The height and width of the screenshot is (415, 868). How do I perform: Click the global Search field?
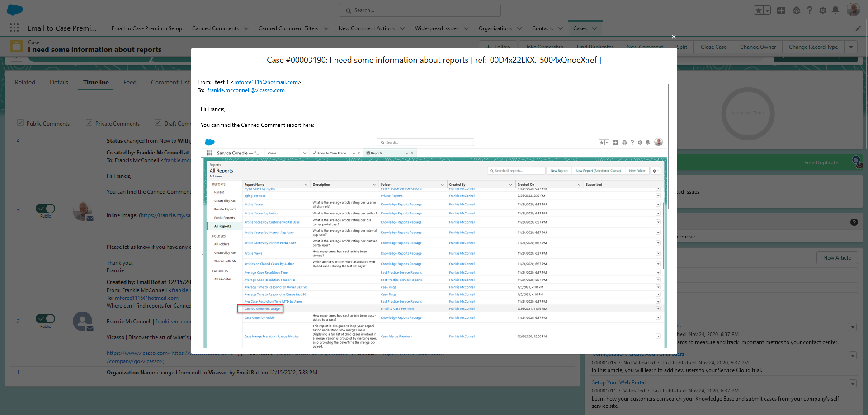point(420,10)
